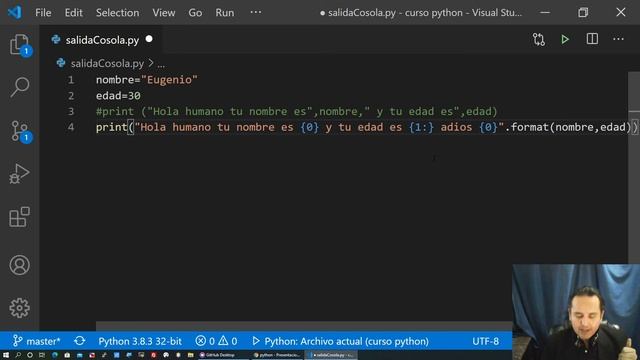Viewport: 640px width, 360px height.
Task: Click line number 1 in gutter
Action: tap(71, 80)
